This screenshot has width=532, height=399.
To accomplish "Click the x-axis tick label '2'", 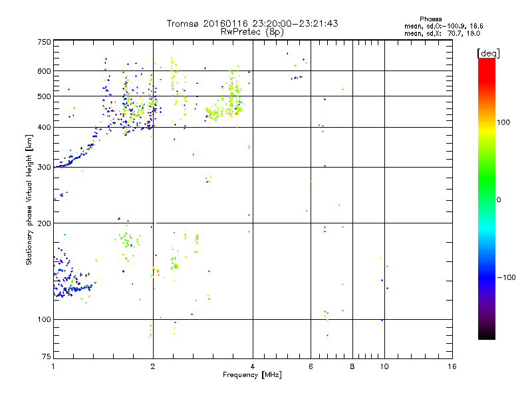I will pos(153,366).
